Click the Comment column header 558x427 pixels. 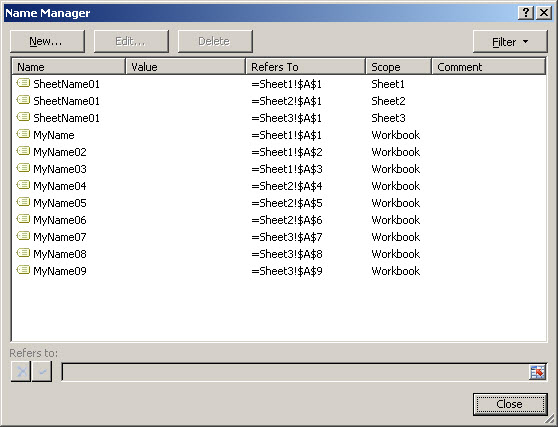[x=489, y=67]
